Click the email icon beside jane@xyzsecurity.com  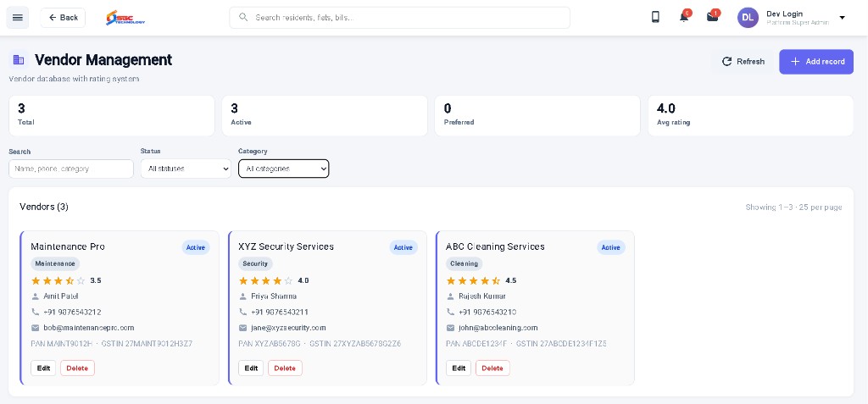click(243, 328)
